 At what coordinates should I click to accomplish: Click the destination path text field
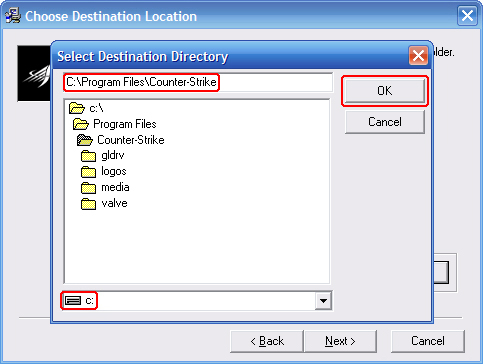pyautogui.click(x=198, y=82)
